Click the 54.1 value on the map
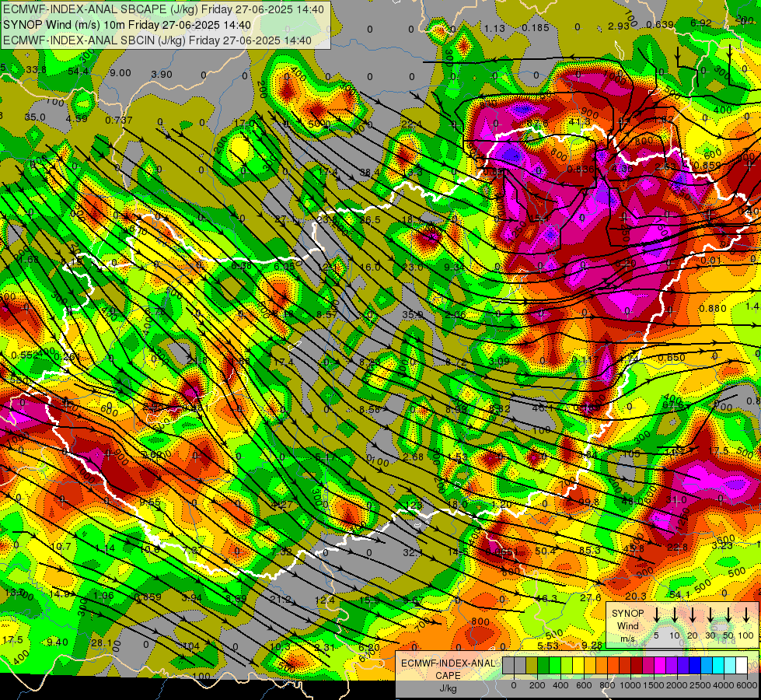761x700 pixels. click(679, 595)
